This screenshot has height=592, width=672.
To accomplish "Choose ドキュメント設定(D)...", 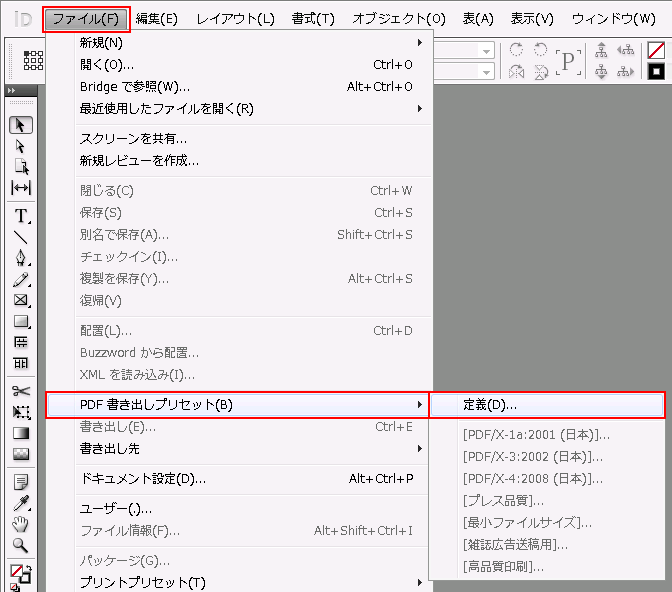I will click(x=239, y=478).
